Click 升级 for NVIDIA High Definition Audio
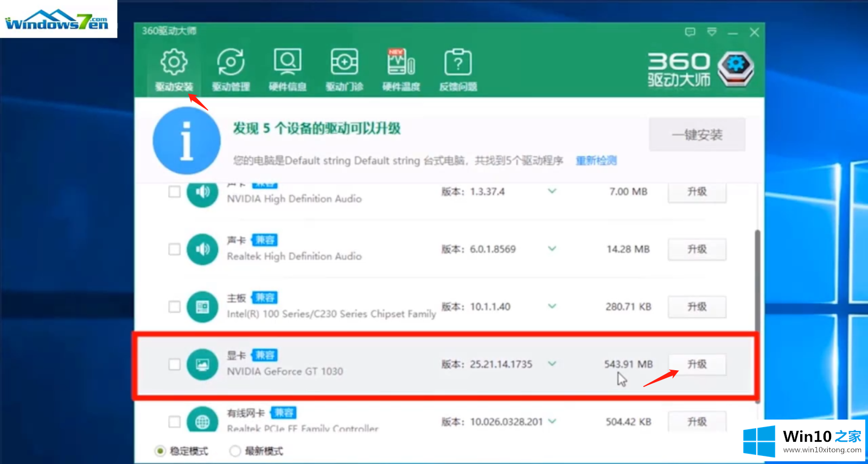868x464 pixels. pyautogui.click(x=697, y=192)
